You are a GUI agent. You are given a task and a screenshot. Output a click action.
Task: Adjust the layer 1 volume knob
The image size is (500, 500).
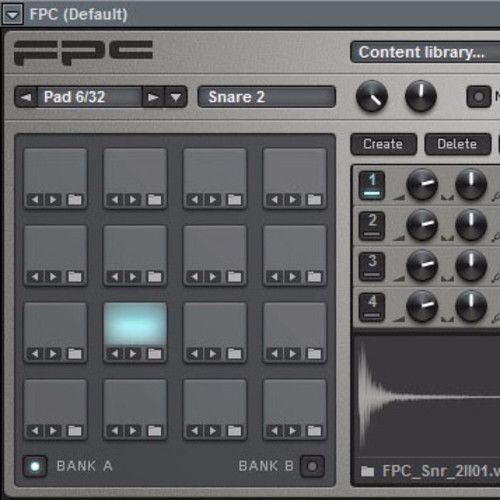pos(422,184)
